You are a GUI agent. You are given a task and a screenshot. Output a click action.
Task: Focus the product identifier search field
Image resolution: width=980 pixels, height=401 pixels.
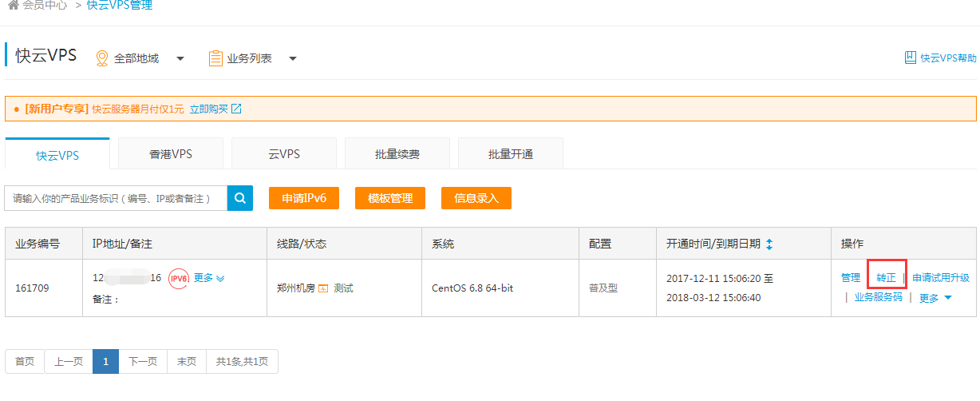[116, 198]
